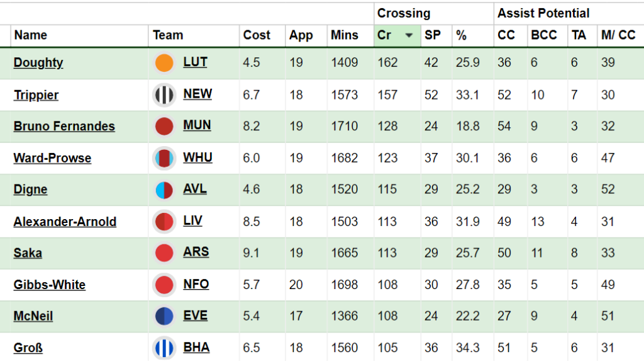Sort by the BCC column header
This screenshot has width=644, height=364.
pyautogui.click(x=543, y=35)
